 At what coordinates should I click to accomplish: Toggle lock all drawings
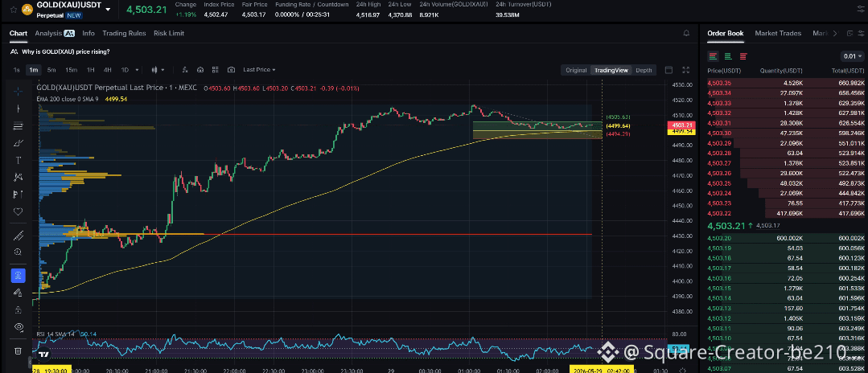pyautogui.click(x=19, y=309)
